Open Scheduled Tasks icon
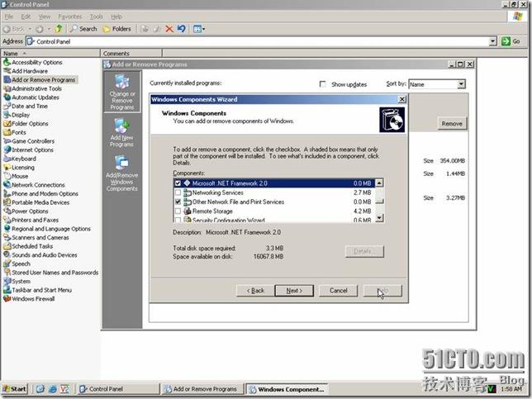 tap(7, 246)
